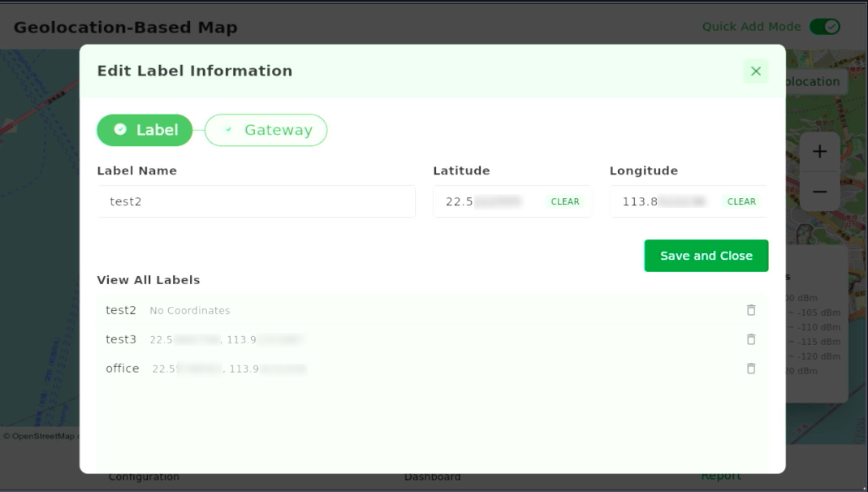This screenshot has height=492, width=868.
Task: Select the Label option
Action: pos(145,130)
